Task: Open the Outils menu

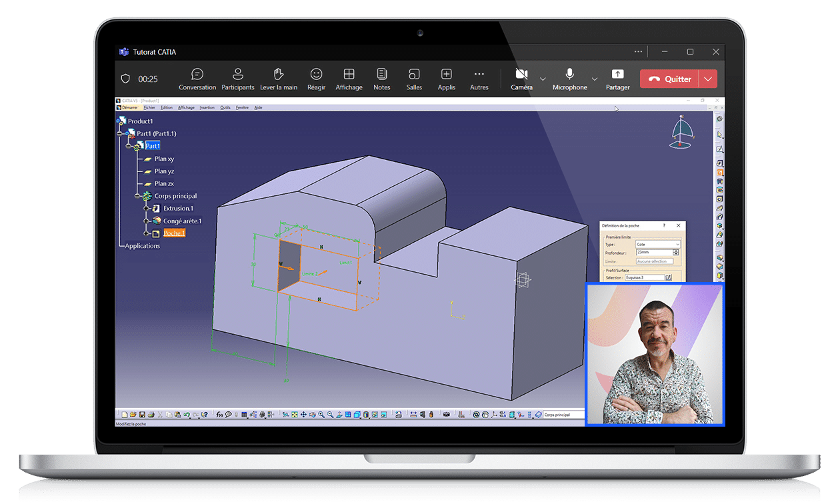Action: tap(225, 107)
